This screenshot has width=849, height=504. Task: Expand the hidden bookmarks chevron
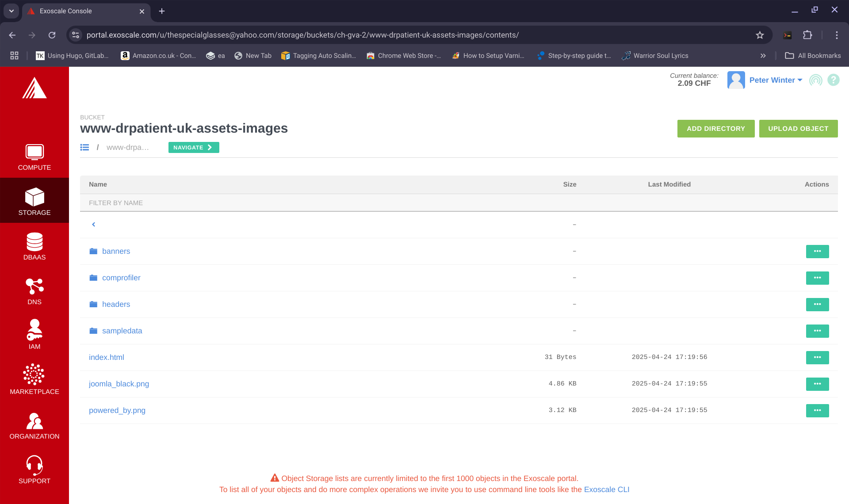coord(763,56)
